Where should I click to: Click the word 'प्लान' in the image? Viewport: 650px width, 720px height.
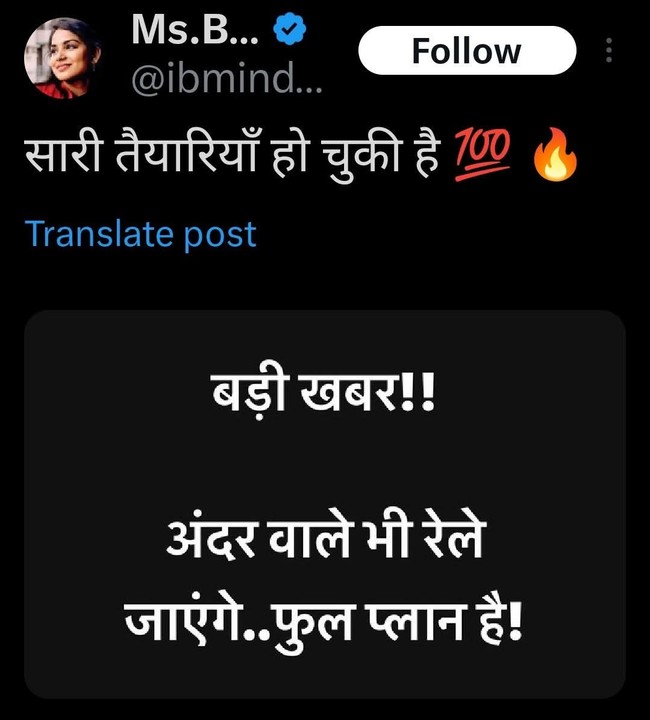[x=417, y=622]
